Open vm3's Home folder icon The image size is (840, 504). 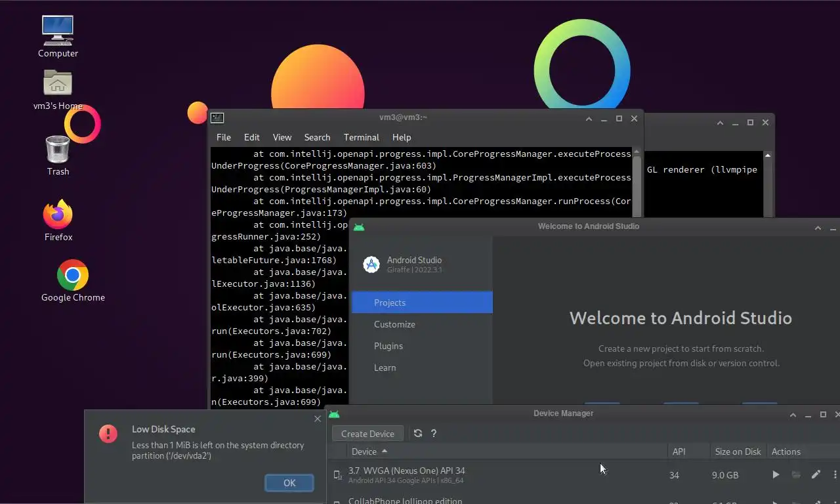[x=58, y=83]
